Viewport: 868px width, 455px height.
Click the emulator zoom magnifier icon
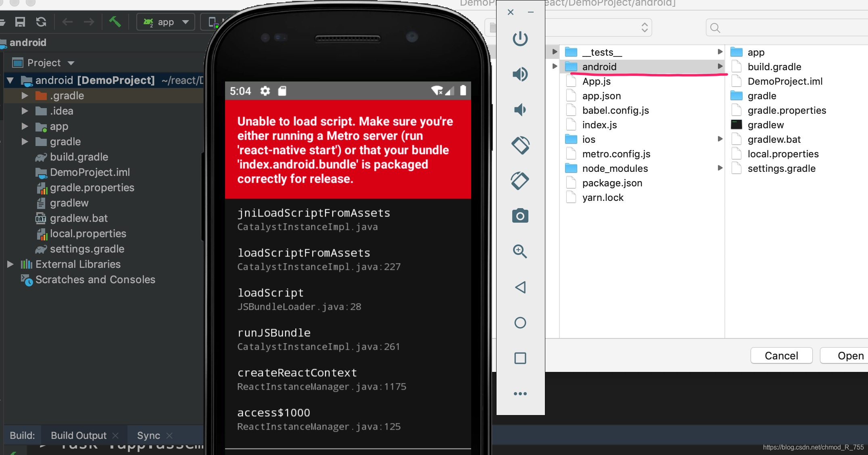tap(520, 252)
